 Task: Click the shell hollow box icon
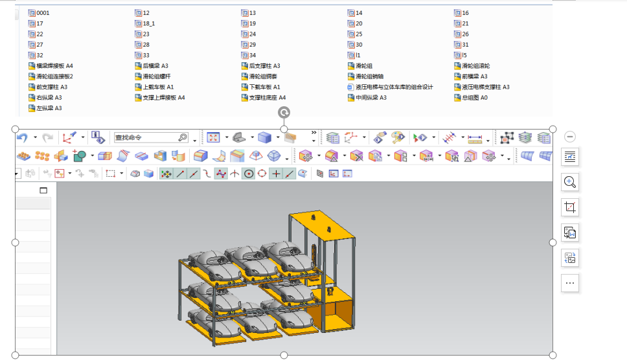pyautogui.click(x=160, y=155)
